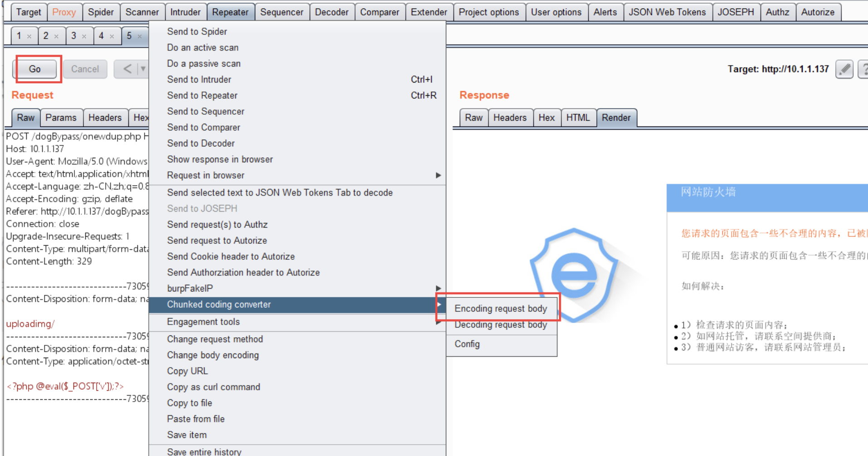Close Repeater tab 1 with its x

(29, 36)
